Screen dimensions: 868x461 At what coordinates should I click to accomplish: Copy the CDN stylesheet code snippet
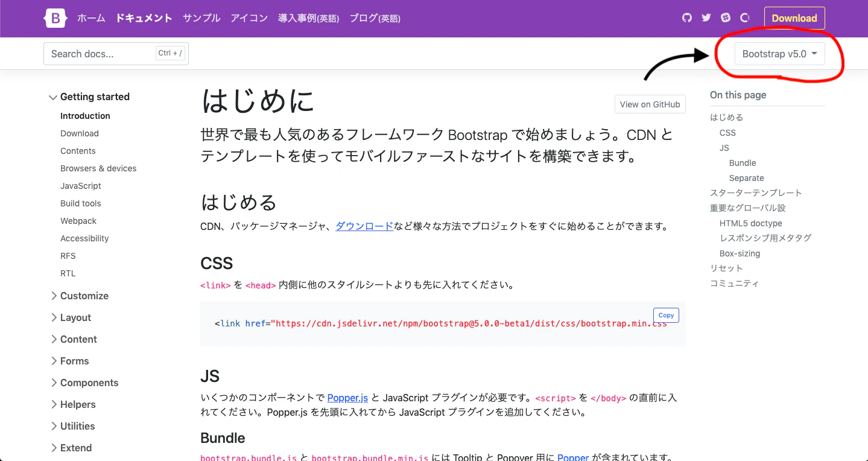coord(665,315)
